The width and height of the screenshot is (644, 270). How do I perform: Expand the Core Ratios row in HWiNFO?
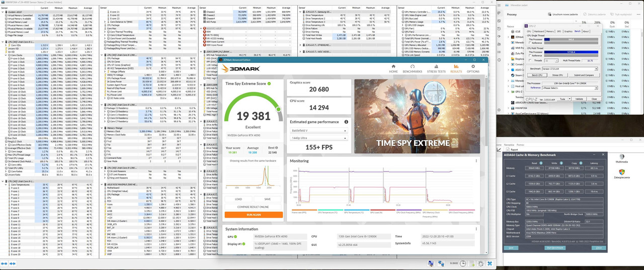coord(6,171)
